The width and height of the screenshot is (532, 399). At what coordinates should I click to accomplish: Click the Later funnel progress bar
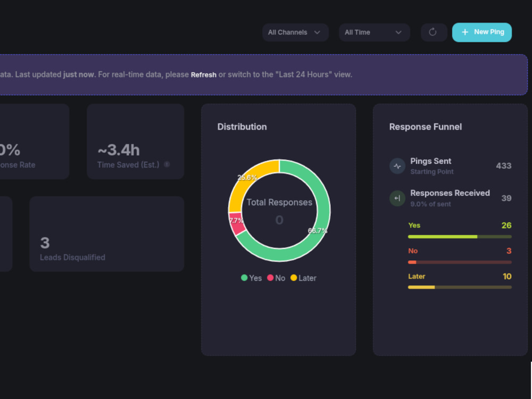(460, 287)
